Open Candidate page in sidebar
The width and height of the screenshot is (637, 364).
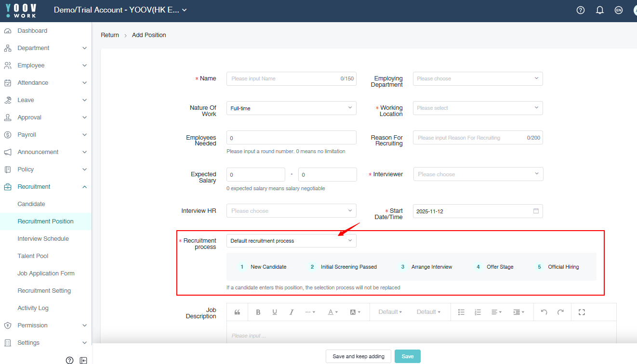[x=31, y=204]
